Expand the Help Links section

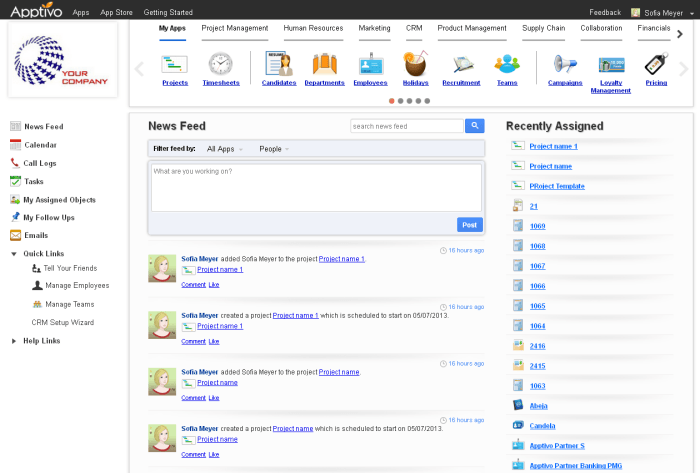coord(14,341)
